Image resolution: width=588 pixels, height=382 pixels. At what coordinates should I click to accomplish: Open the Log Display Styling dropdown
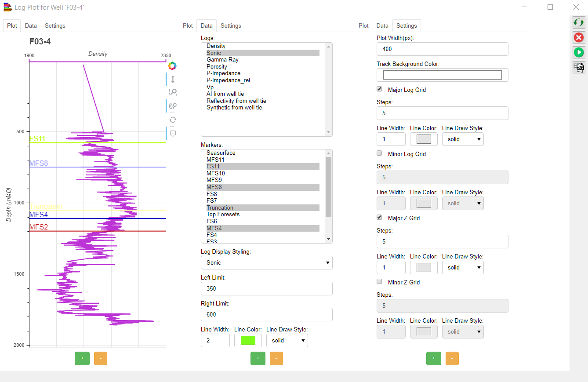tap(266, 263)
